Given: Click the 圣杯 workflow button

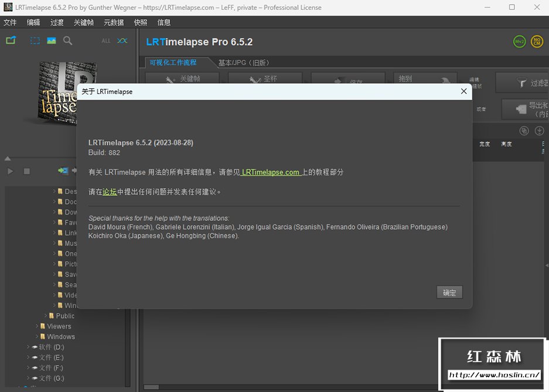Looking at the screenshot, I should [x=265, y=79].
